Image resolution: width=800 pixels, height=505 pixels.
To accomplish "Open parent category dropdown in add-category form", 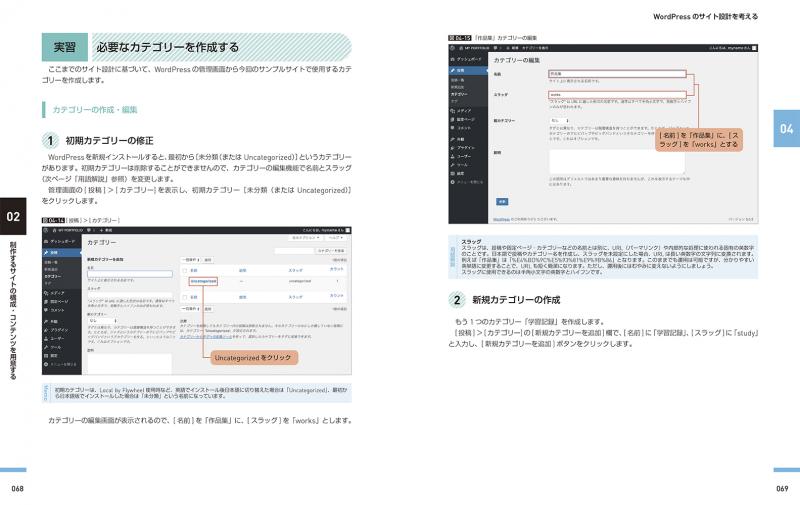I will click(103, 321).
